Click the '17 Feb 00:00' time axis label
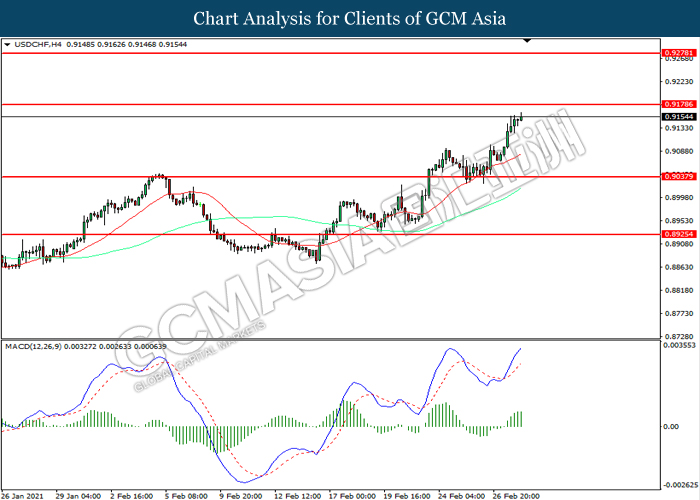This screenshot has height=500, width=700. point(352,496)
